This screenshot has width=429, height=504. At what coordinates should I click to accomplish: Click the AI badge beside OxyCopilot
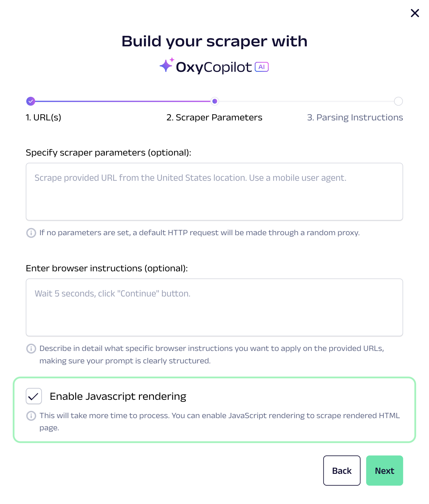tap(262, 67)
